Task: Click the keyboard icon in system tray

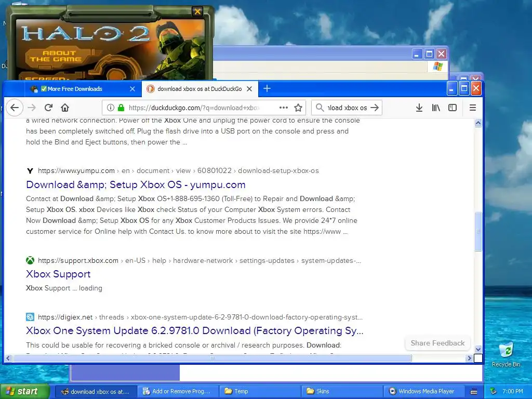Action: [x=474, y=392]
